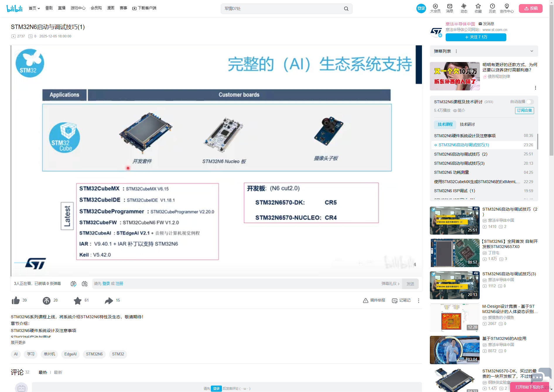Click the 登录 avatar button
This screenshot has width=554, height=392.
tap(421, 8)
